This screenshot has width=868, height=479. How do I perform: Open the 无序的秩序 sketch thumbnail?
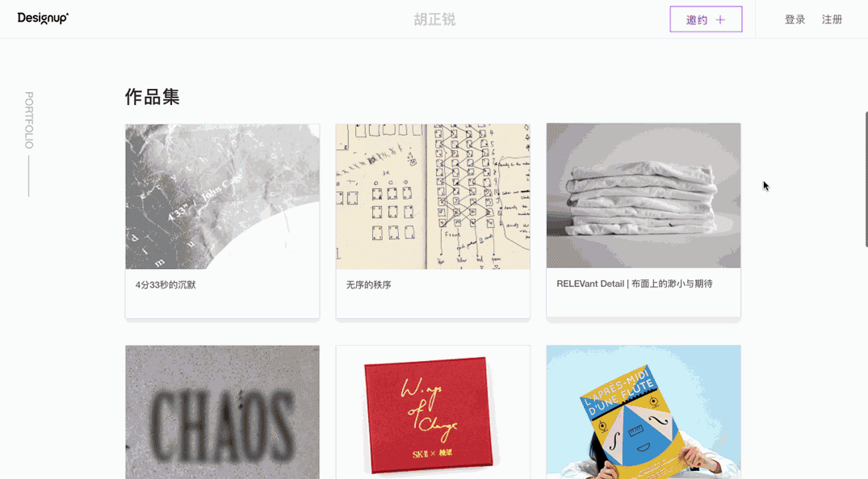pos(433,196)
